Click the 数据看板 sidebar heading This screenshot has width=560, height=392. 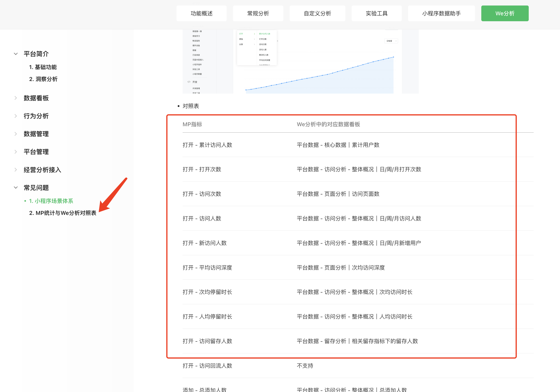point(36,98)
